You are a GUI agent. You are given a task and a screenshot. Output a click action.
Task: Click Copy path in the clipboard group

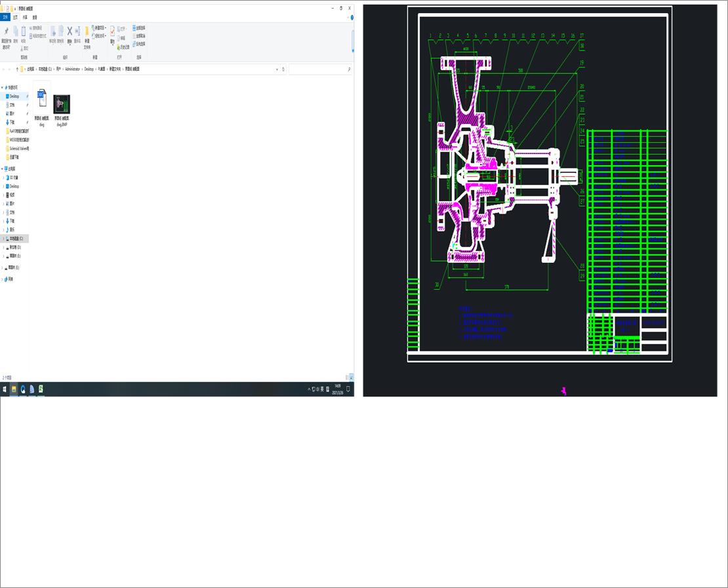(37, 28)
